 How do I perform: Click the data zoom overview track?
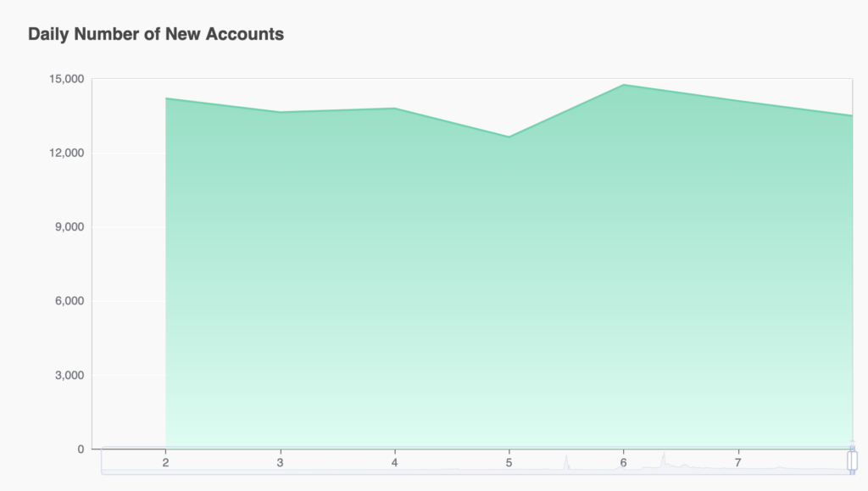(x=476, y=460)
